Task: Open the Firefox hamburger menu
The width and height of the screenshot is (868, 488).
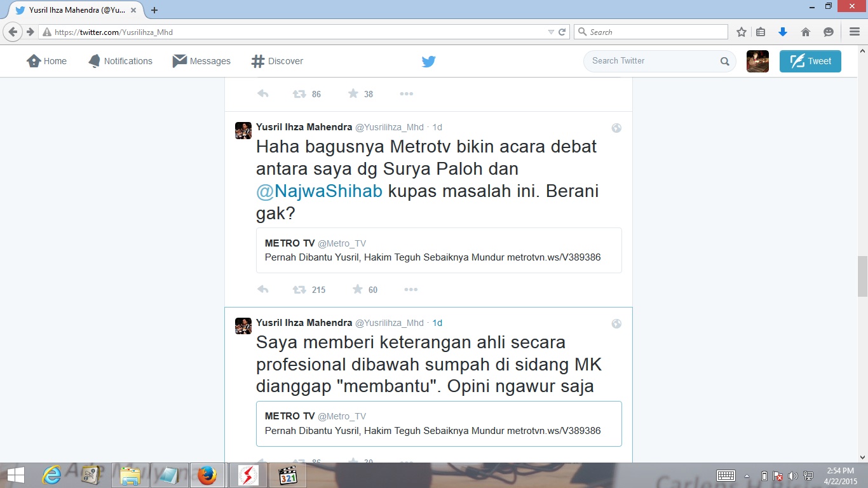Action: click(855, 32)
